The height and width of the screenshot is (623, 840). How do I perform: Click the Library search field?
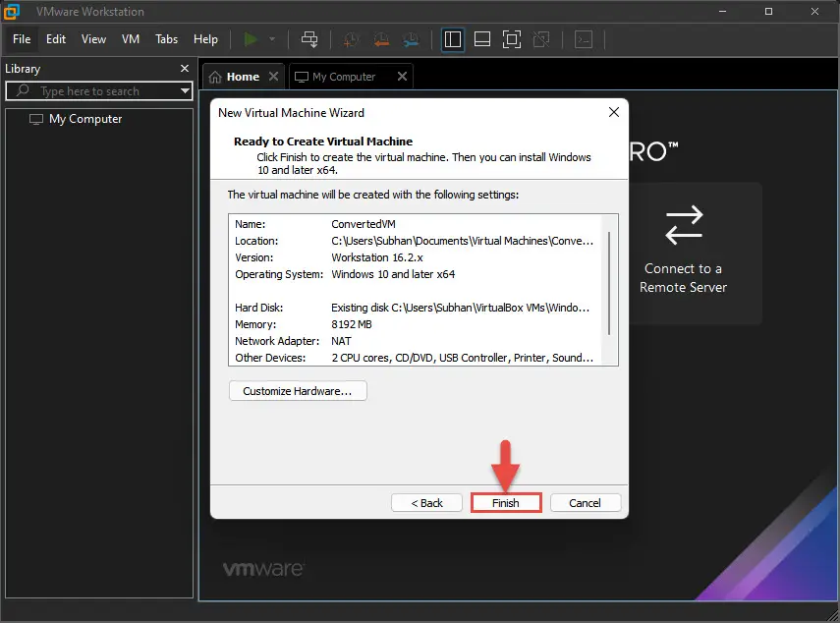coord(99,90)
